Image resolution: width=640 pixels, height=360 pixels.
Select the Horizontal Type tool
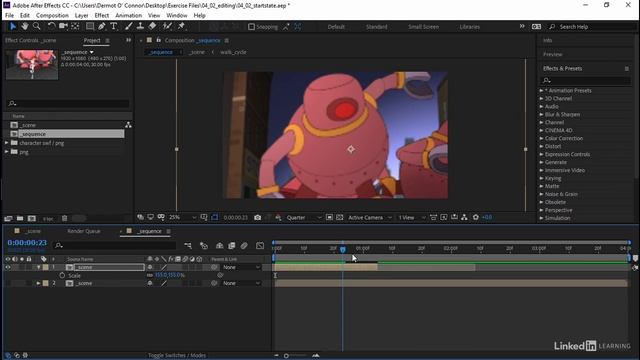point(114,26)
